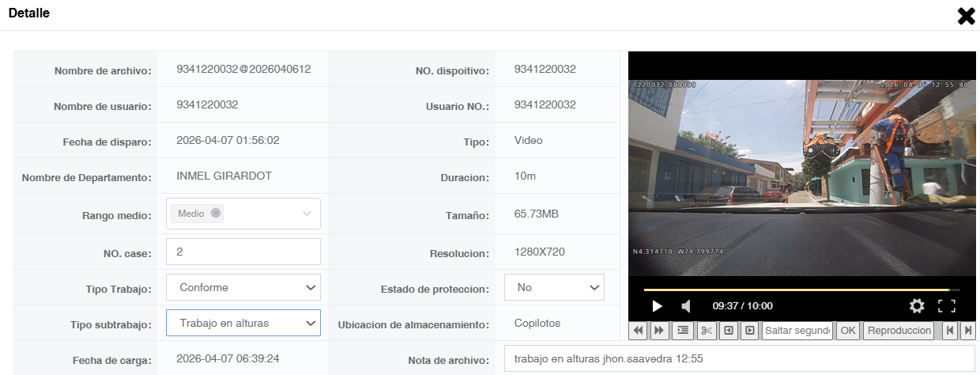Click OK to skip seconds
The width and height of the screenshot is (980, 375).
[848, 330]
